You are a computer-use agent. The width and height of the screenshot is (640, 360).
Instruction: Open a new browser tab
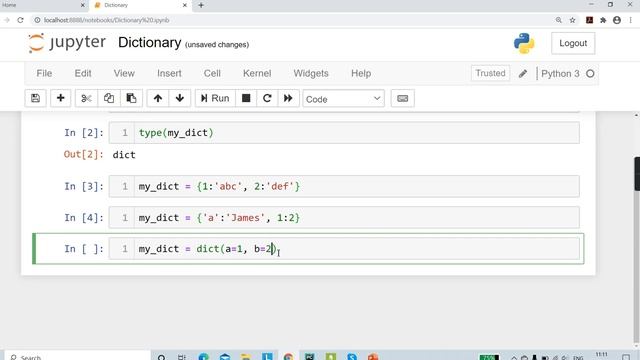point(201,5)
